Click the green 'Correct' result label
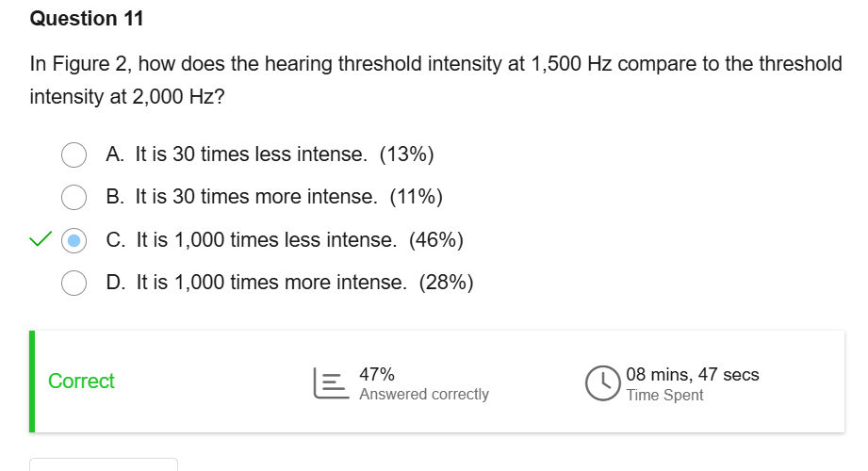This screenshot has width=868, height=471. (81, 382)
